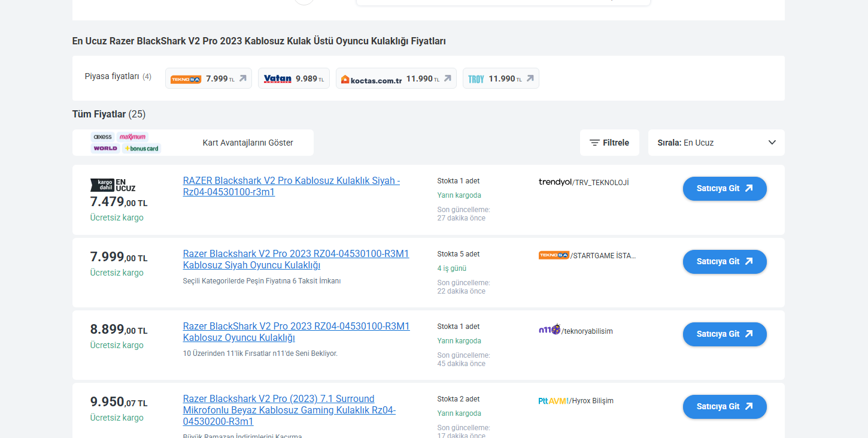This screenshot has height=438, width=868.
Task: Open the Sırala: En Ucuz dropdown
Action: click(x=715, y=143)
